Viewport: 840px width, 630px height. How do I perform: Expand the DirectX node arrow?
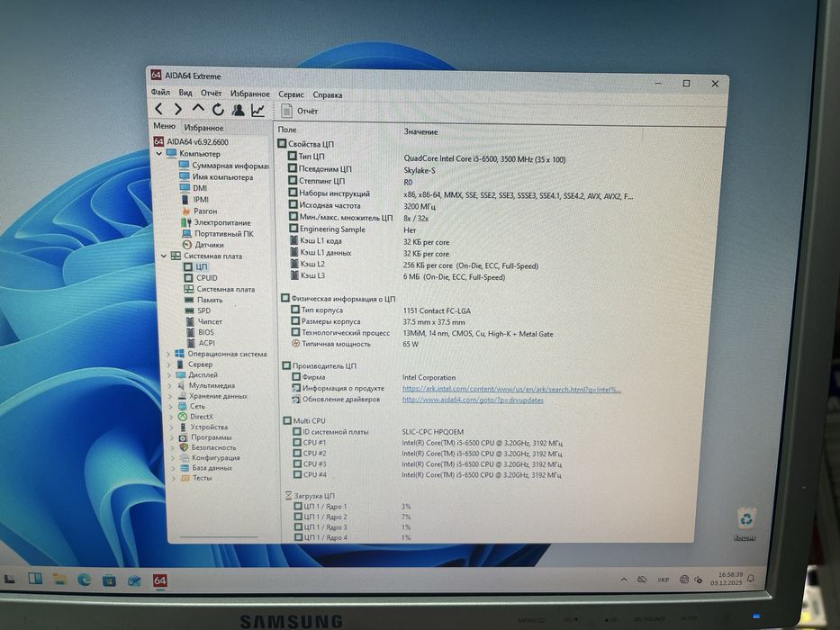(x=172, y=417)
